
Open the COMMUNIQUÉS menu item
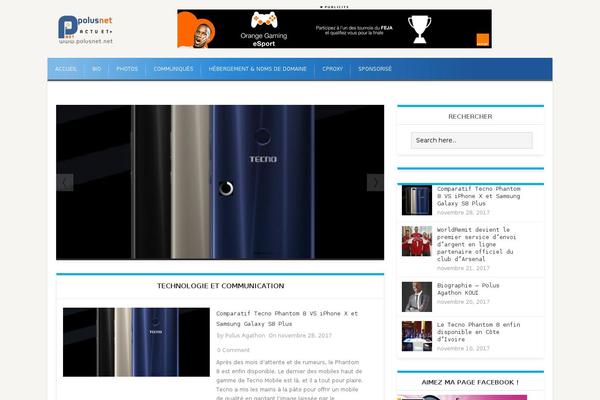coord(173,69)
